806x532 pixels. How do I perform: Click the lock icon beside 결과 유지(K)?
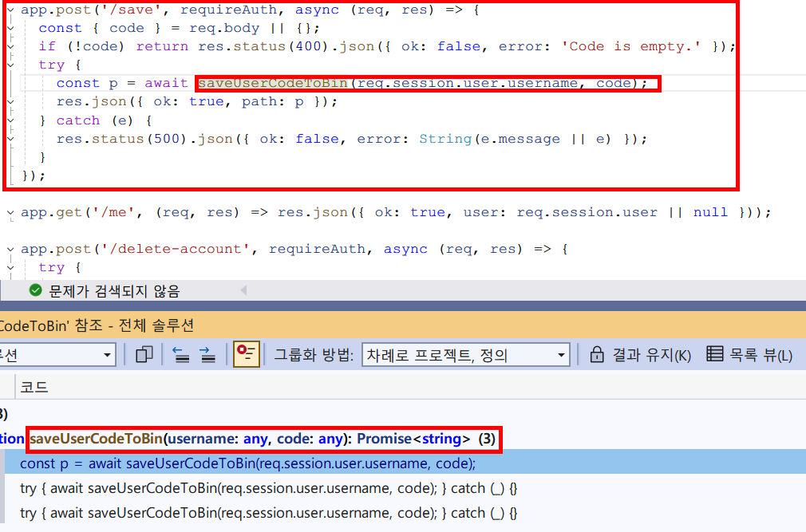click(x=597, y=354)
